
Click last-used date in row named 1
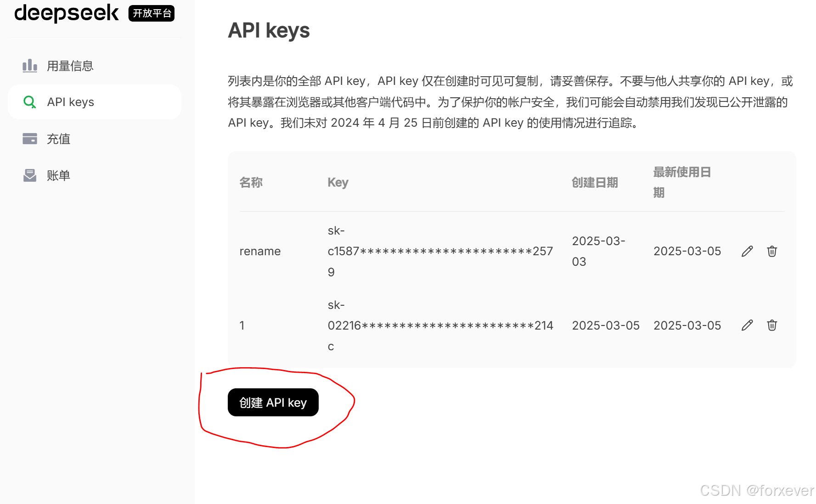click(x=687, y=325)
